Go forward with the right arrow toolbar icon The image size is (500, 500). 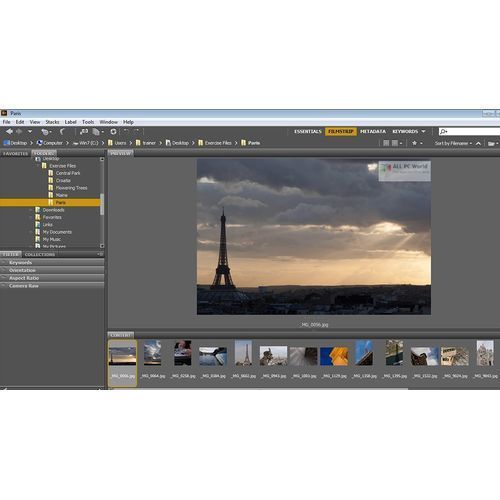coord(19,131)
